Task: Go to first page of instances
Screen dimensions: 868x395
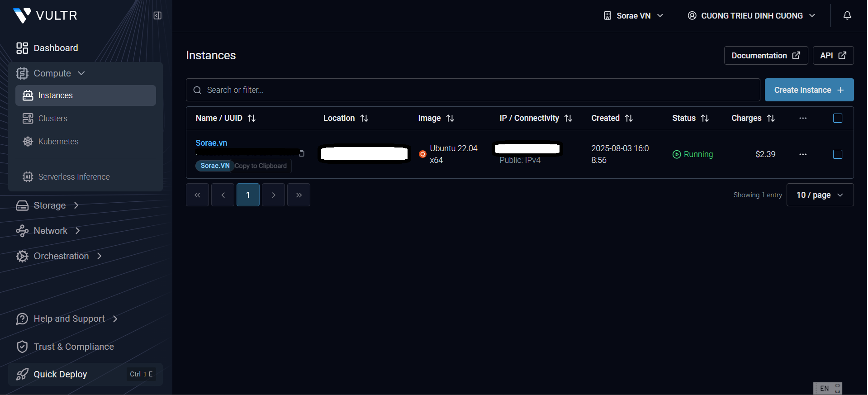Action: (x=198, y=195)
